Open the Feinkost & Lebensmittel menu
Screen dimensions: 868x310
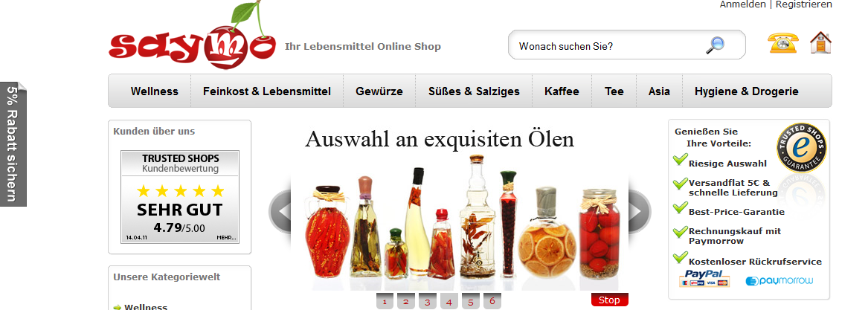[x=267, y=91]
